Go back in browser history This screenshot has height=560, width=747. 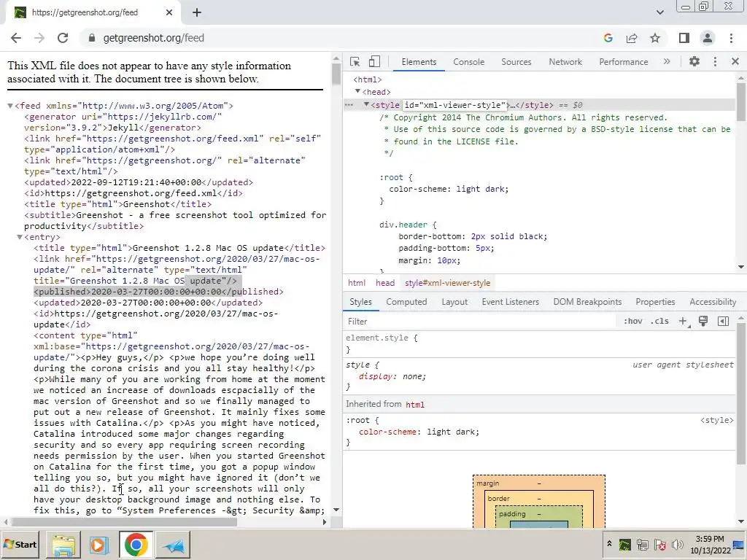(x=16, y=38)
